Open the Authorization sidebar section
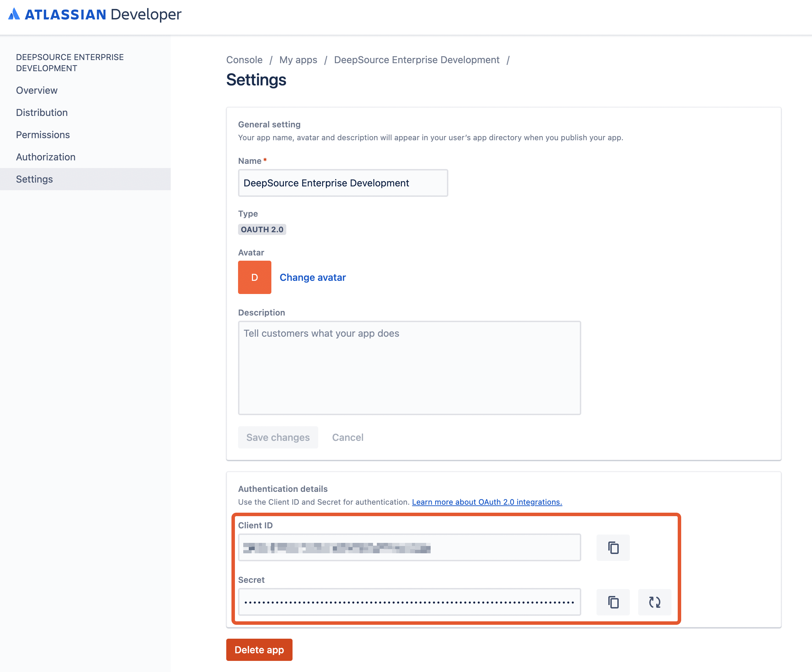Image resolution: width=812 pixels, height=672 pixels. (45, 157)
